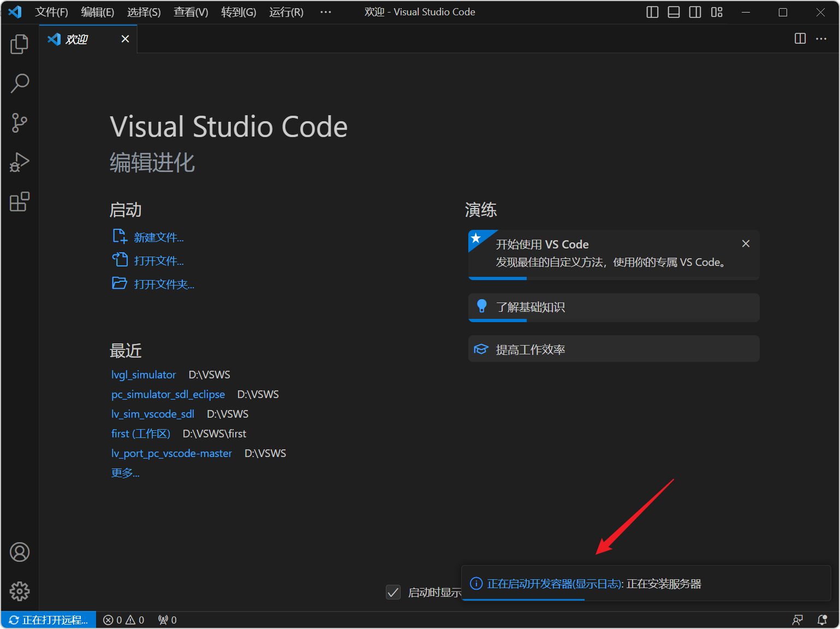This screenshot has width=840, height=629.
Task: Click the 更多... link under recent
Action: (x=126, y=473)
